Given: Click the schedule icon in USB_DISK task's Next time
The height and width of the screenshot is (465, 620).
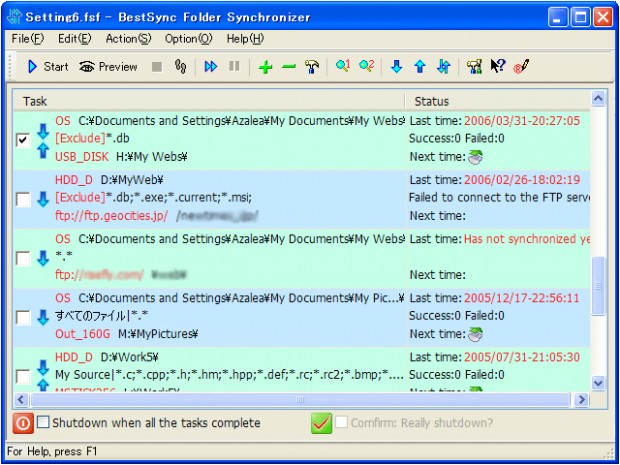Looking at the screenshot, I should pyautogui.click(x=475, y=157).
